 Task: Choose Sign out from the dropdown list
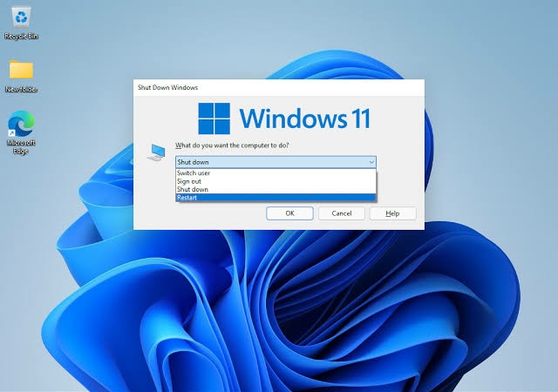tap(276, 181)
